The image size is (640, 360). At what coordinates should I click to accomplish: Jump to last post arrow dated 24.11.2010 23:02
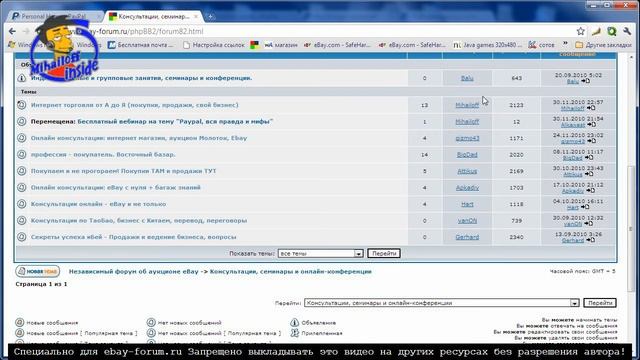click(591, 141)
